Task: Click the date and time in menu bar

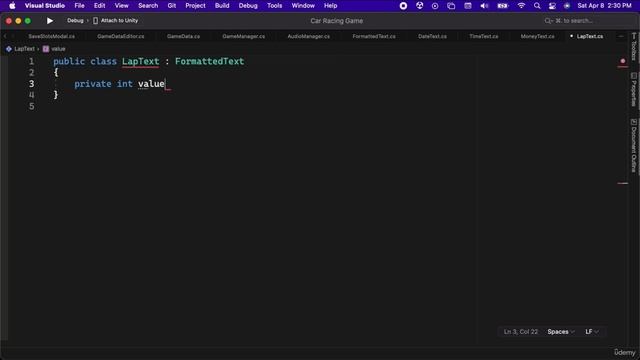Action: point(604,6)
